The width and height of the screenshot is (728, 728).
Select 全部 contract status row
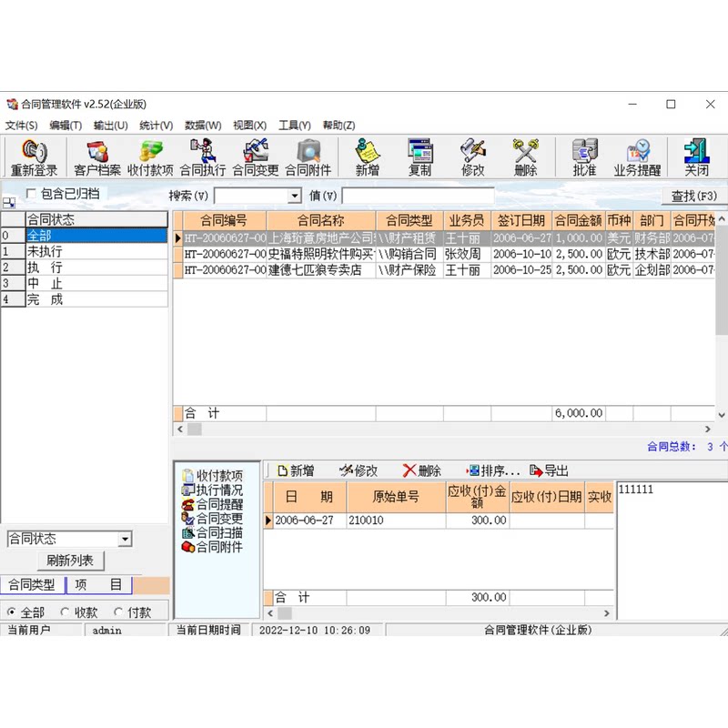84,236
